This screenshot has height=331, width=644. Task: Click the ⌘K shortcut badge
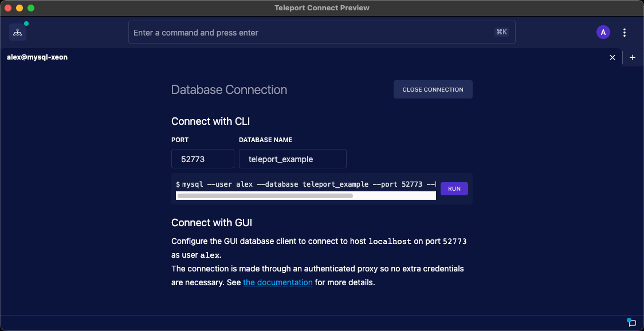tap(501, 32)
